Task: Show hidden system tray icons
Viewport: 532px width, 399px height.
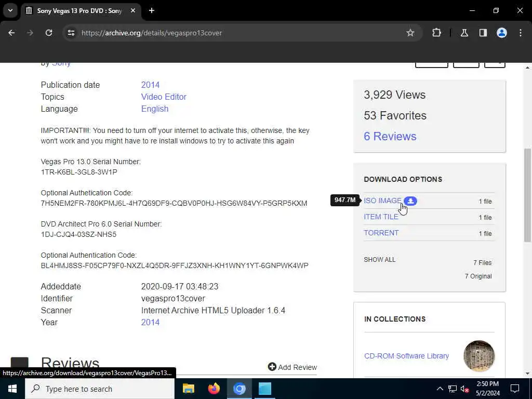Action: (x=440, y=389)
